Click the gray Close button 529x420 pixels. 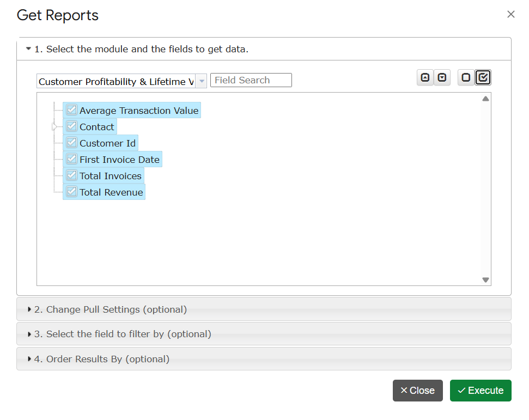coord(417,391)
